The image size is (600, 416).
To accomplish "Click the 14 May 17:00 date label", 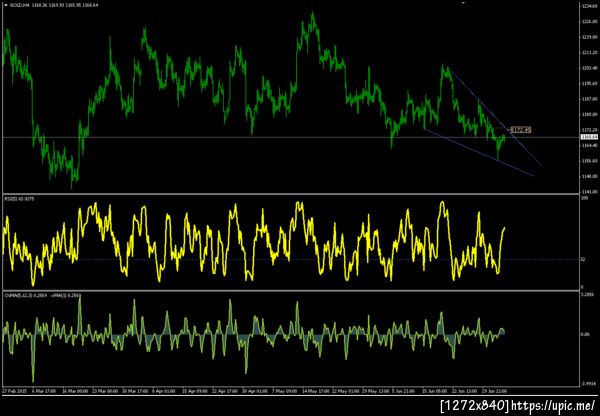I will (x=316, y=392).
